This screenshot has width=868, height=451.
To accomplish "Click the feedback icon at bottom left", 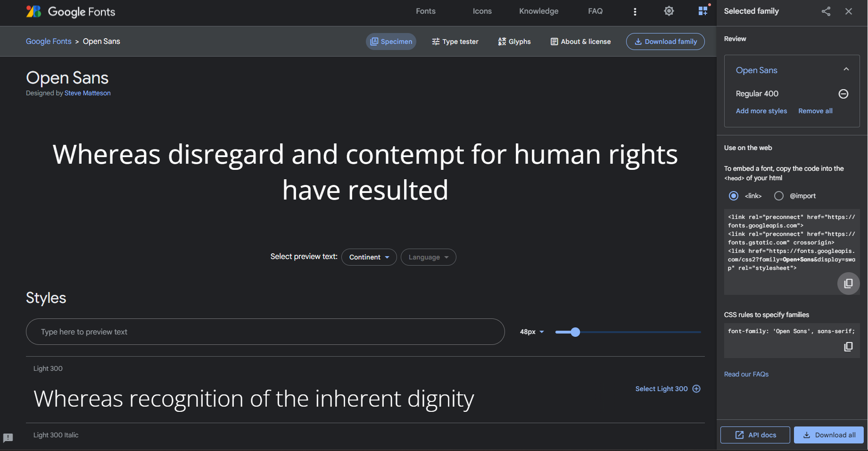I will (x=8, y=438).
